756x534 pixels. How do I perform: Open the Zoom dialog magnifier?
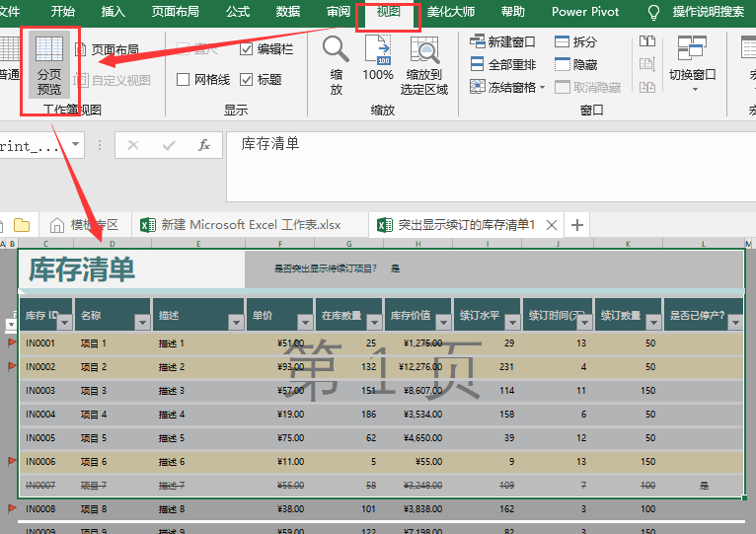[x=336, y=65]
